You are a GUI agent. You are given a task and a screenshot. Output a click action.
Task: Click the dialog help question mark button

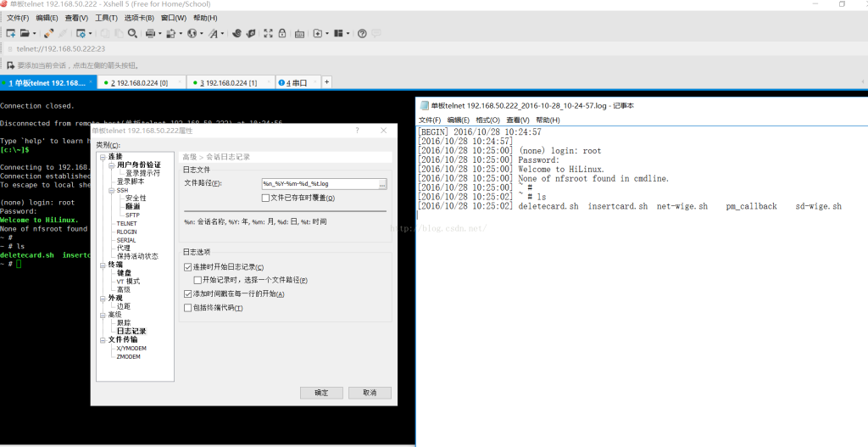coord(357,131)
